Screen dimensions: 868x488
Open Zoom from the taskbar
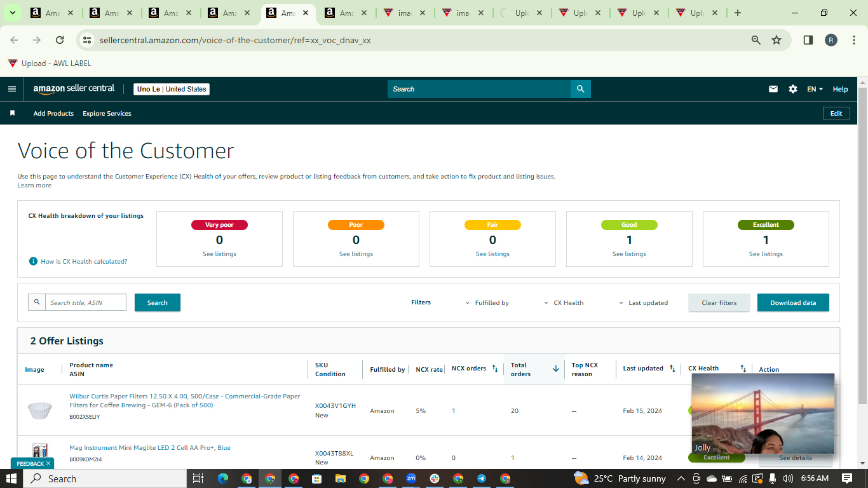pyautogui.click(x=411, y=478)
